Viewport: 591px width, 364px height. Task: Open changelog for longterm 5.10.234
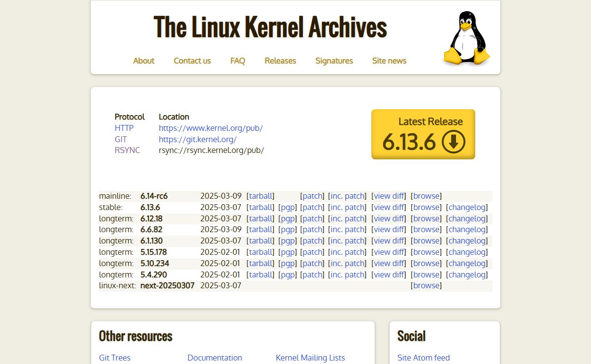[467, 263]
